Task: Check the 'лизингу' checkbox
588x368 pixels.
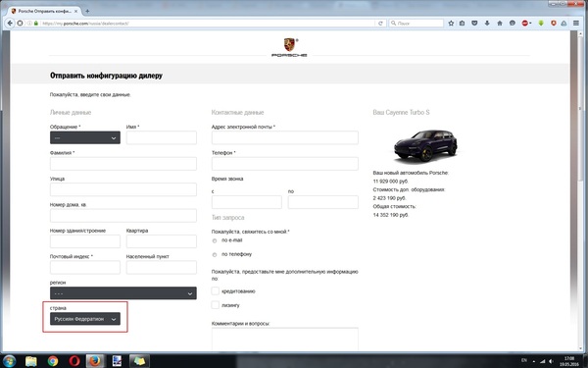Action: click(x=216, y=305)
